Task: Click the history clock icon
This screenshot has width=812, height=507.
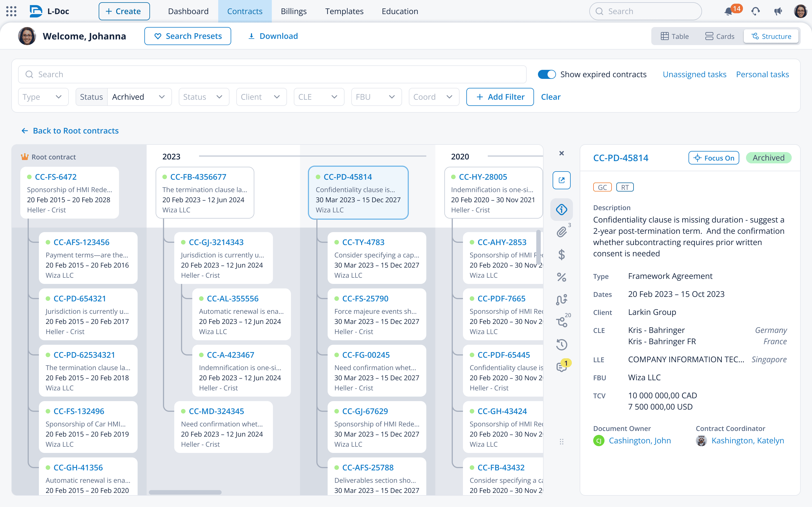Action: [x=561, y=345]
